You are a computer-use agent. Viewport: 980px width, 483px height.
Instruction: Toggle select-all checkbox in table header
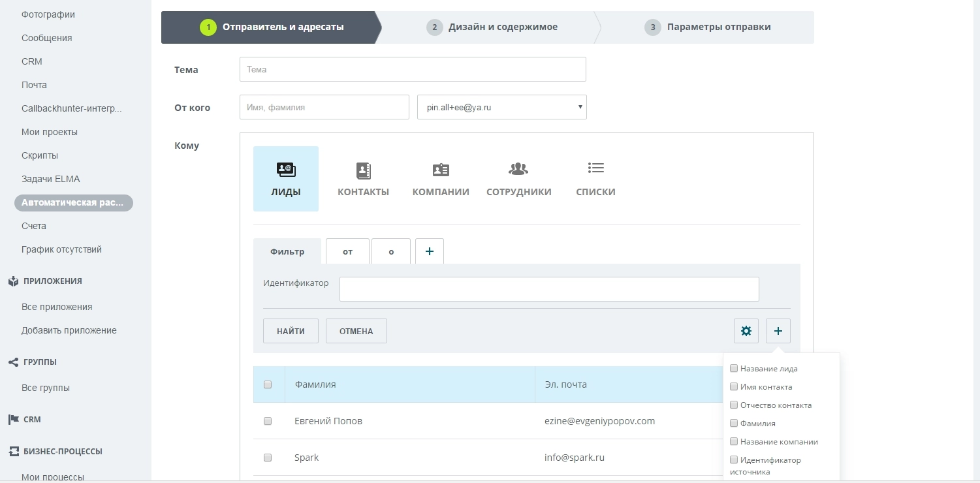point(268,384)
